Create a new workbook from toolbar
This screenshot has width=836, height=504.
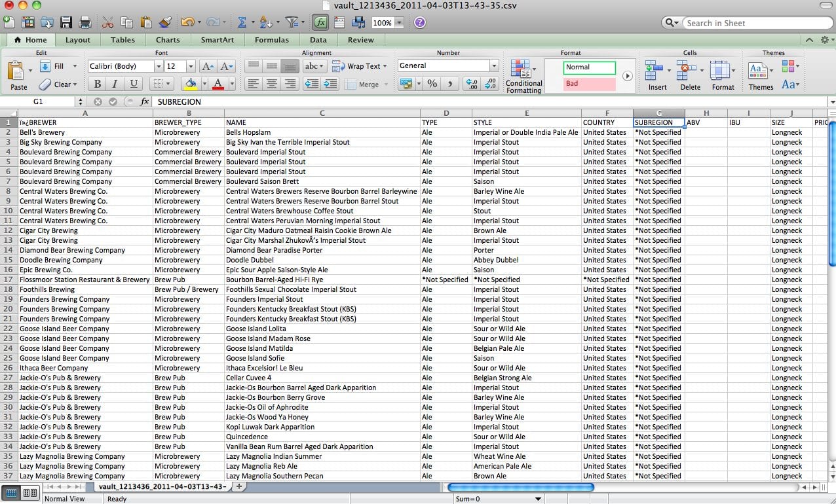tap(8, 22)
